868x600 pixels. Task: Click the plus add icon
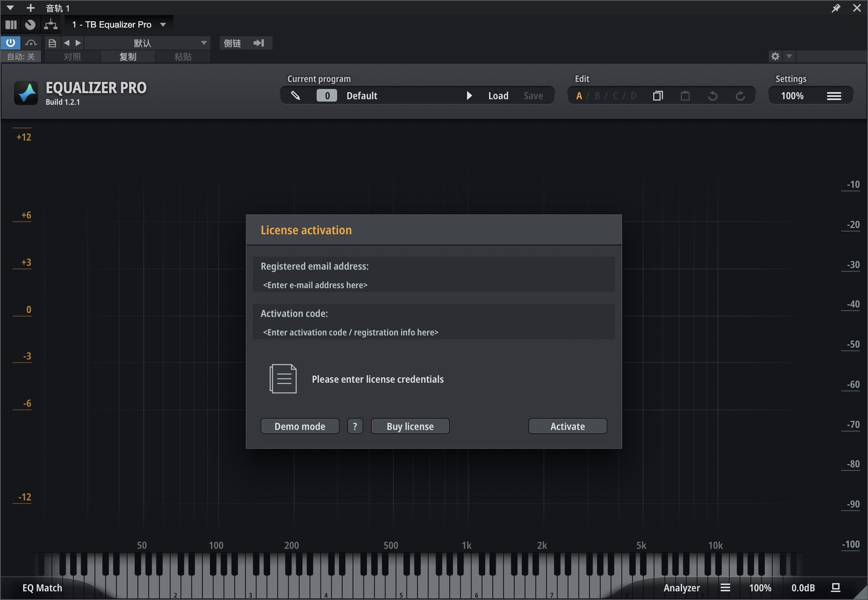tap(30, 8)
